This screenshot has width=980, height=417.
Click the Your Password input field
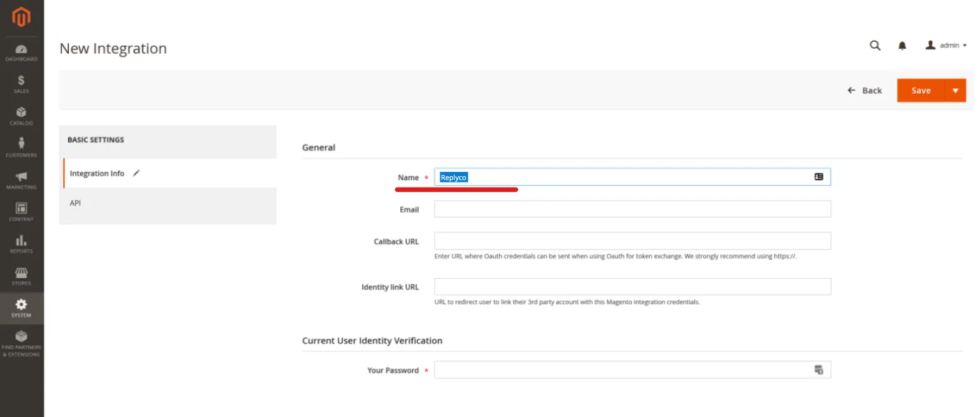tap(632, 369)
